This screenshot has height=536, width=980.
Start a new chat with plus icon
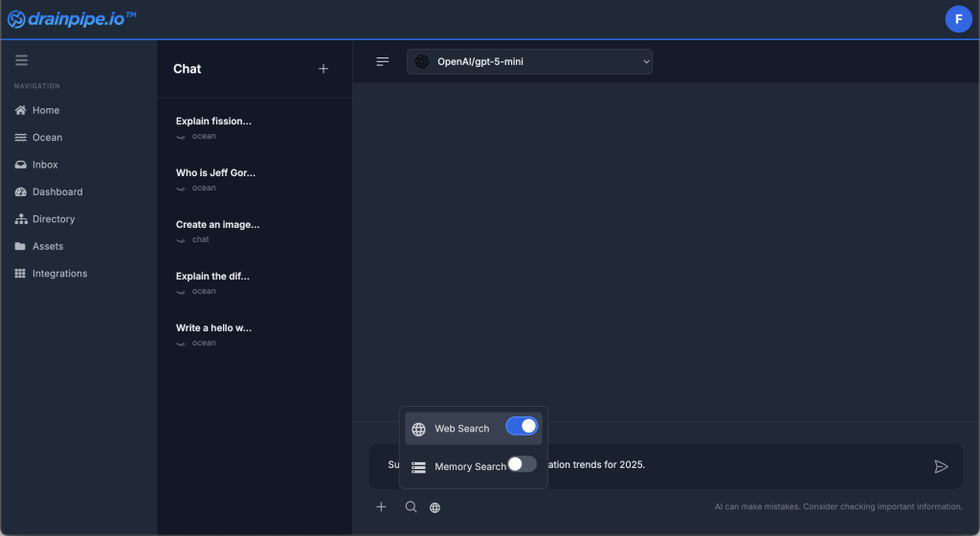pyautogui.click(x=323, y=69)
